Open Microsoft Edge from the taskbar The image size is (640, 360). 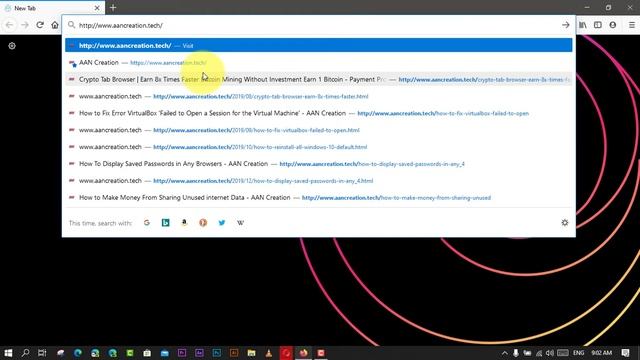[78, 353]
